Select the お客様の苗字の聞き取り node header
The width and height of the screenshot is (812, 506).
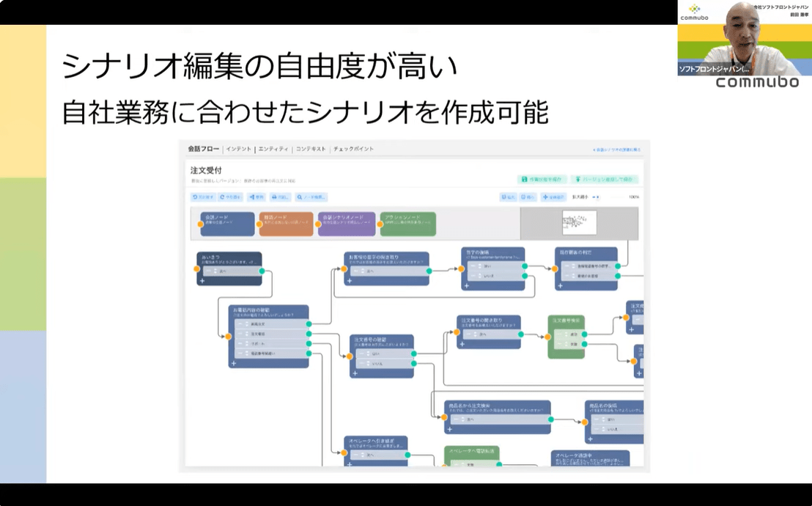pyautogui.click(x=386, y=259)
